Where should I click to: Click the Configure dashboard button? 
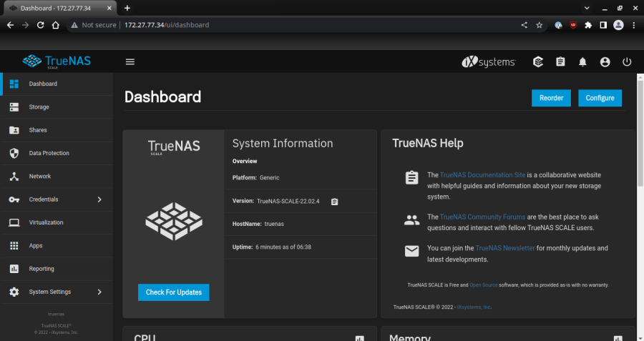[x=600, y=98]
